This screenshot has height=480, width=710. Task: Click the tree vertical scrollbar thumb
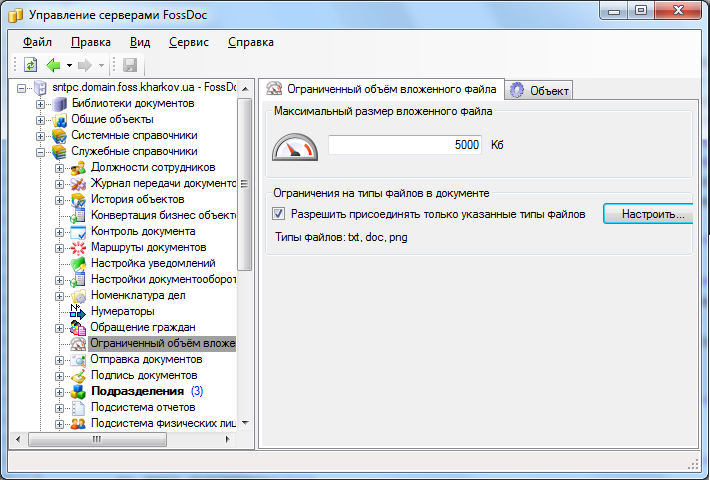tap(245, 184)
